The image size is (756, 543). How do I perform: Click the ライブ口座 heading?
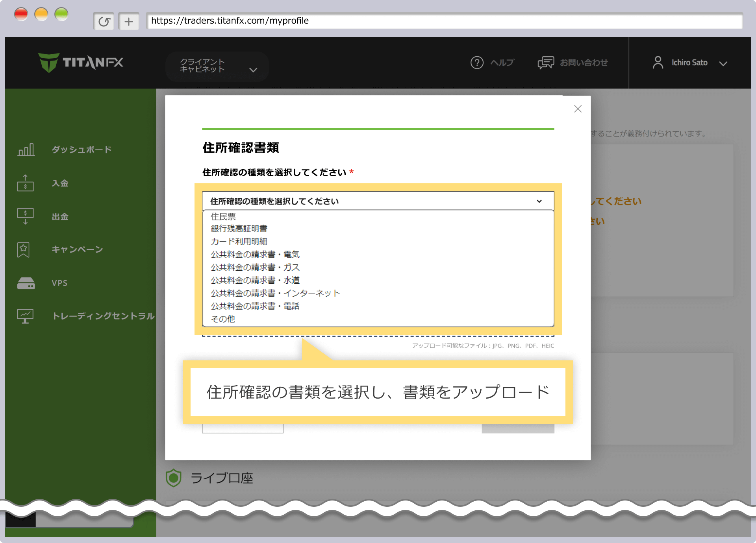(x=222, y=478)
